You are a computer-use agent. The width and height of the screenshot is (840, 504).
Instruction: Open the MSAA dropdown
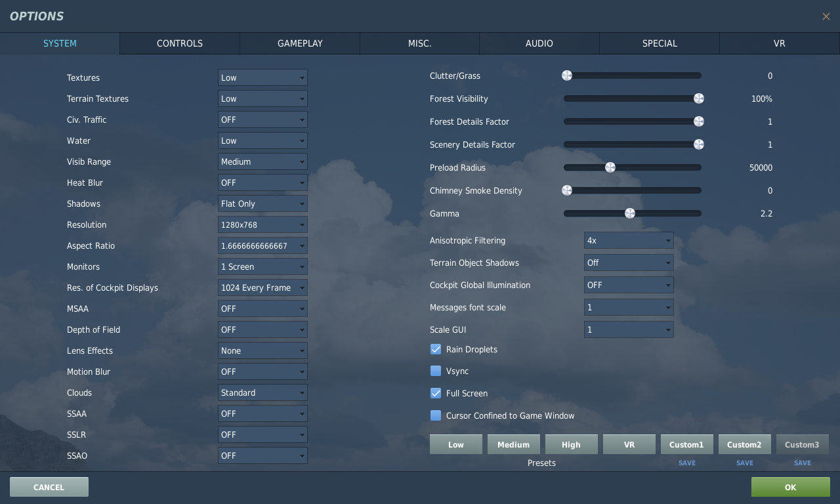coord(262,308)
